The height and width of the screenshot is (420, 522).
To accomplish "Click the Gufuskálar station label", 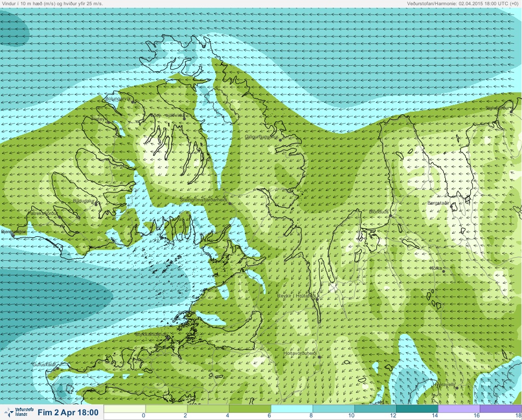I will [x=44, y=365].
